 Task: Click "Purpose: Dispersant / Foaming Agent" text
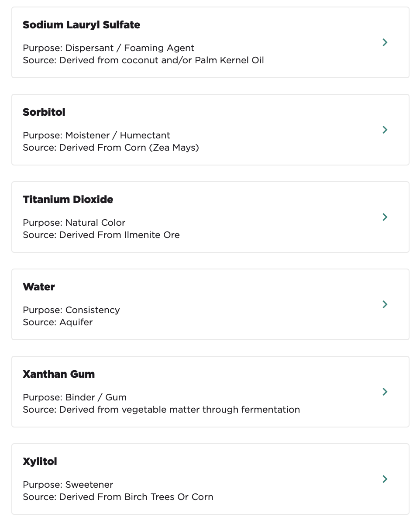[x=108, y=48]
